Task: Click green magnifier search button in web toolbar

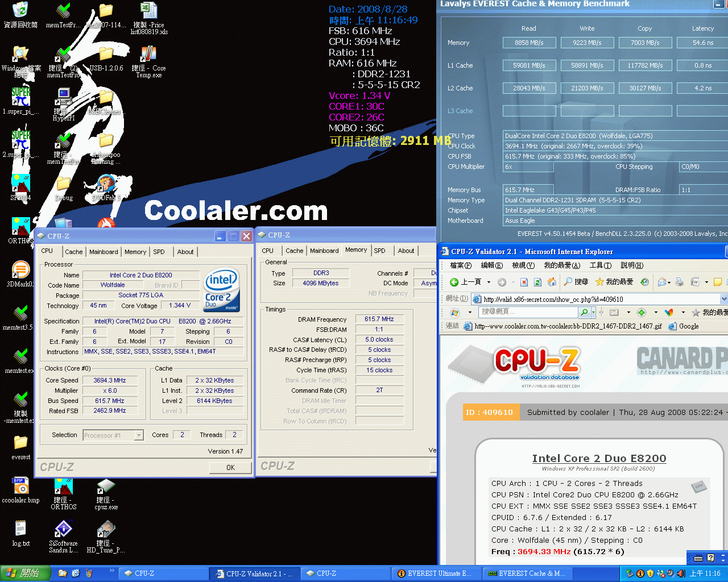Action: 584,312
